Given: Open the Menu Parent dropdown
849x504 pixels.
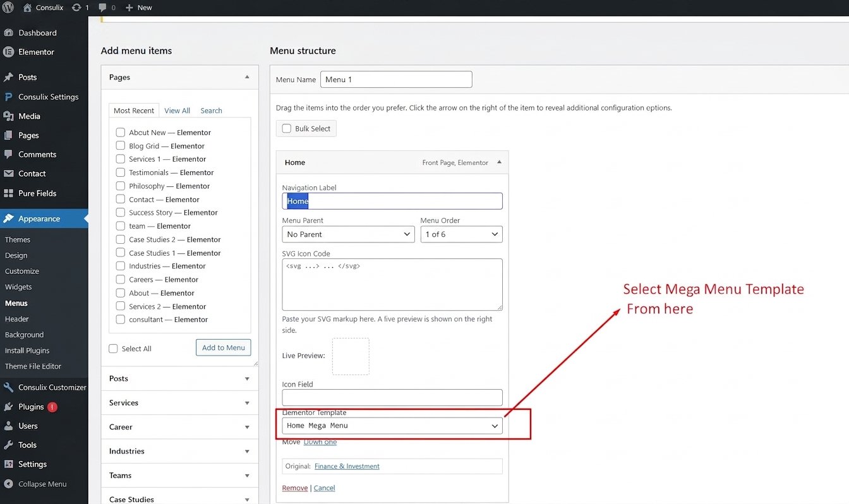Looking at the screenshot, I should [x=348, y=234].
